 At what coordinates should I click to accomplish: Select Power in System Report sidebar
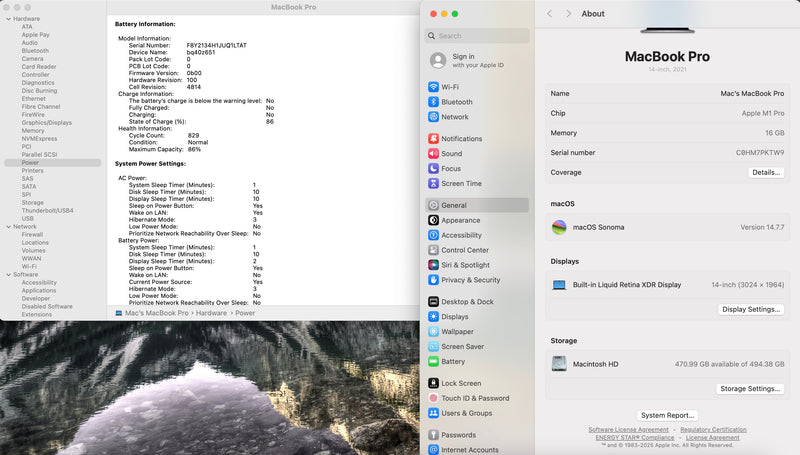click(x=53, y=163)
